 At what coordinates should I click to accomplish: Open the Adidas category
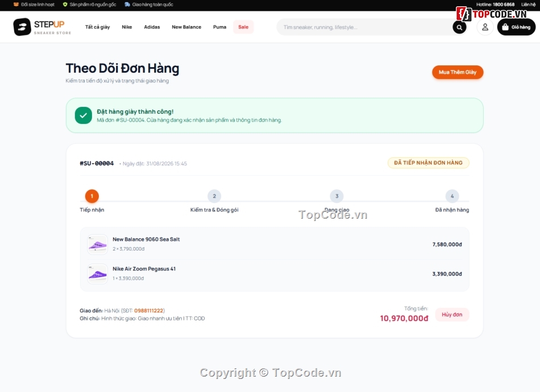pyautogui.click(x=152, y=27)
